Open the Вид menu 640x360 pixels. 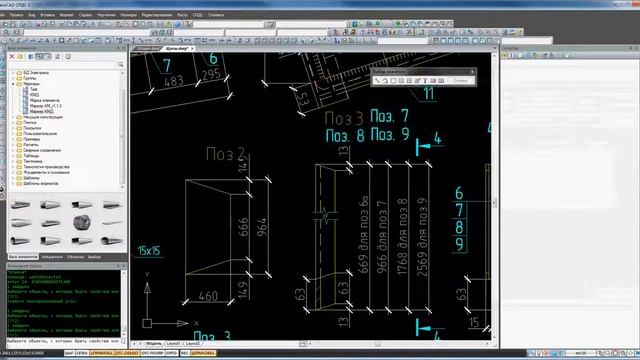31,15
